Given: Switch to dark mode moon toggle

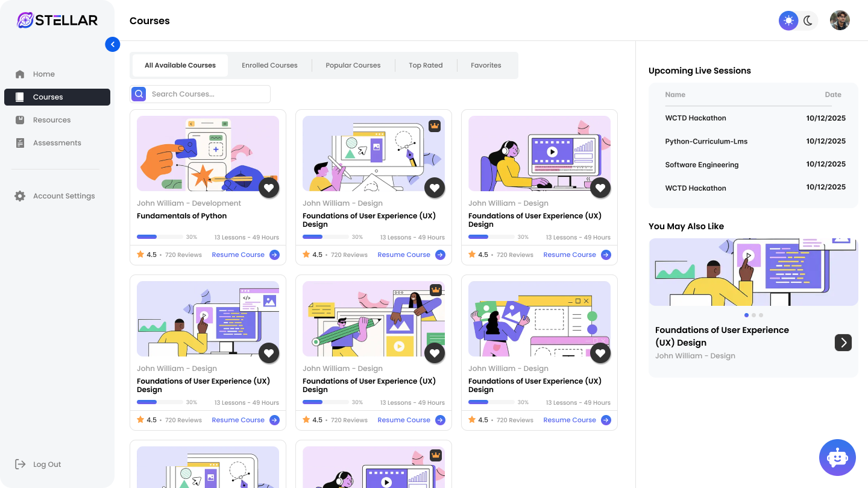Looking at the screenshot, I should pos(808,21).
